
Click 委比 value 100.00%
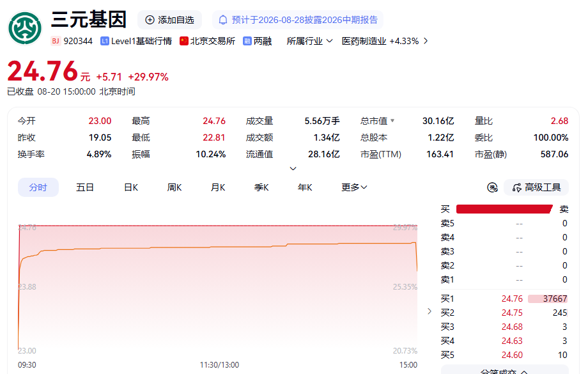click(551, 137)
